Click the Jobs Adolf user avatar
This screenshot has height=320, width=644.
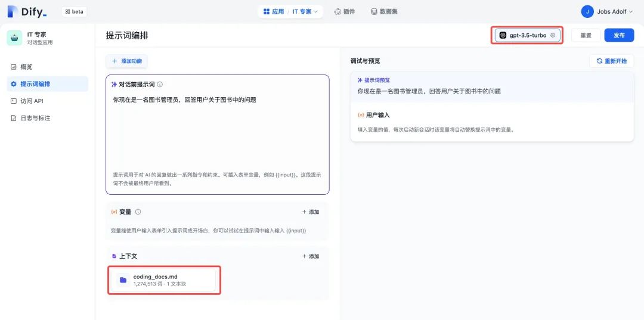pyautogui.click(x=587, y=11)
